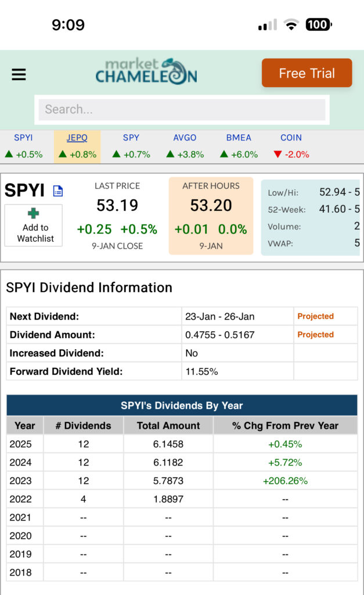Click the Total Amount column header
Screen dimensions: 364x595
(x=168, y=425)
